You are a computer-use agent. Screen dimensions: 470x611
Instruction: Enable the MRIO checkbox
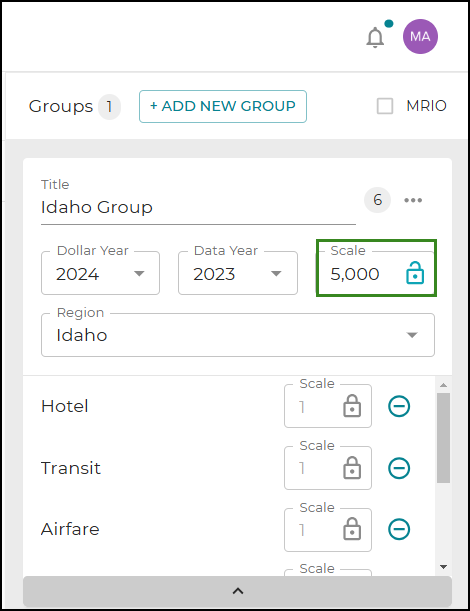[x=385, y=106]
